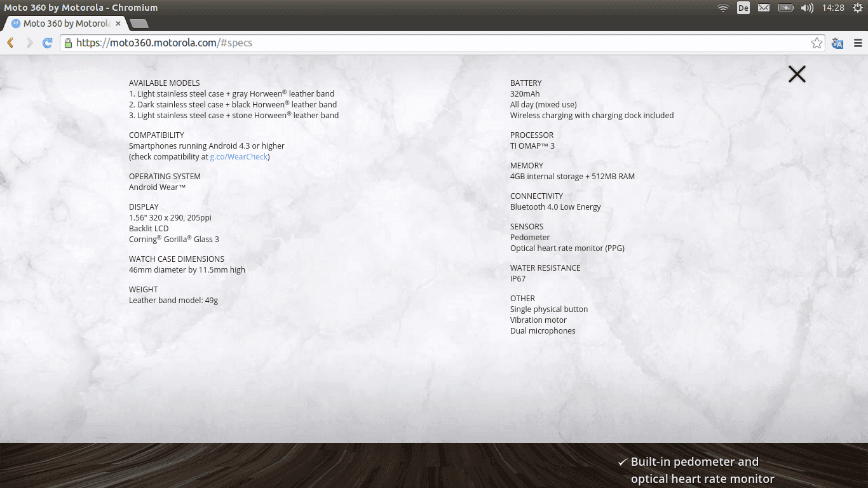
Task: Click the BATTERY heading
Action: (526, 83)
